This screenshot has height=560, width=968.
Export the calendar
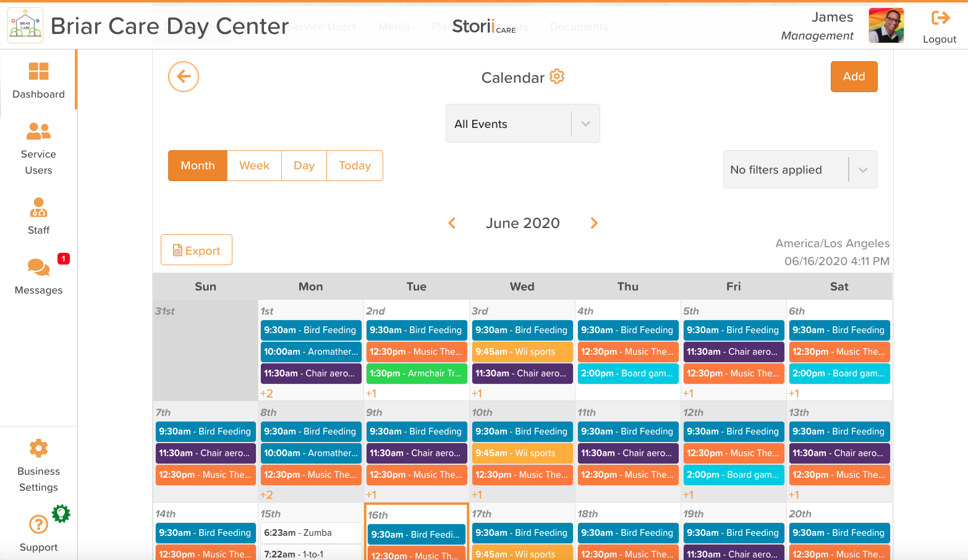[196, 250]
